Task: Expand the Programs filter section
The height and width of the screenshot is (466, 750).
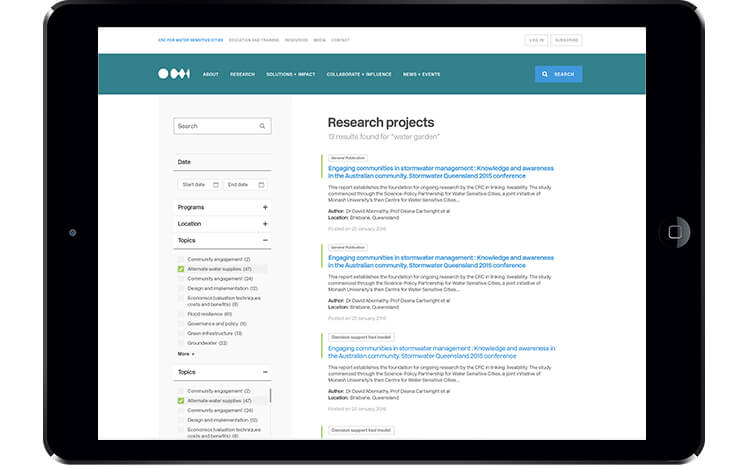Action: [265, 207]
